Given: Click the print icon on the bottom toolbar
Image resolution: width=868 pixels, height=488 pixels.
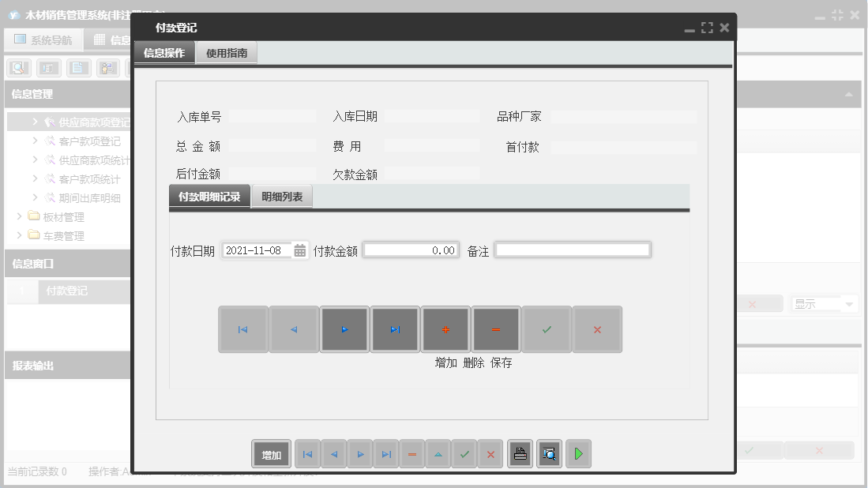Looking at the screenshot, I should click(x=520, y=453).
